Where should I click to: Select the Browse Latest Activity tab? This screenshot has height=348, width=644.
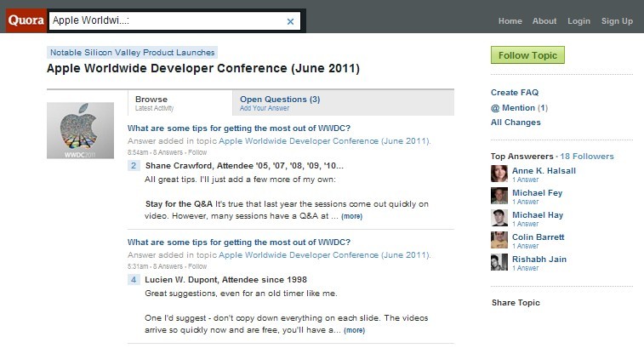180,103
